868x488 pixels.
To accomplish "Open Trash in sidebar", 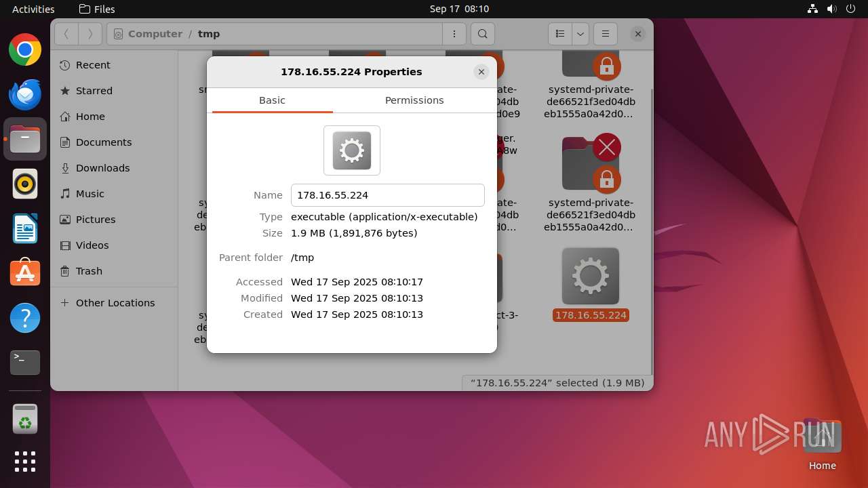I will click(x=114, y=271).
